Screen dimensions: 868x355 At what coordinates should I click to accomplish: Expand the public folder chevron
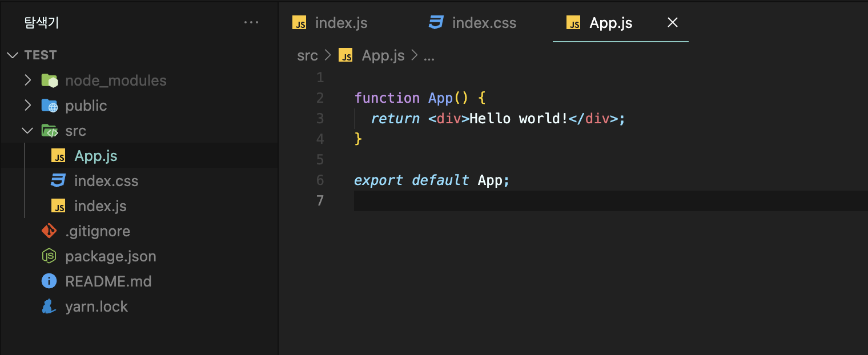pos(27,106)
